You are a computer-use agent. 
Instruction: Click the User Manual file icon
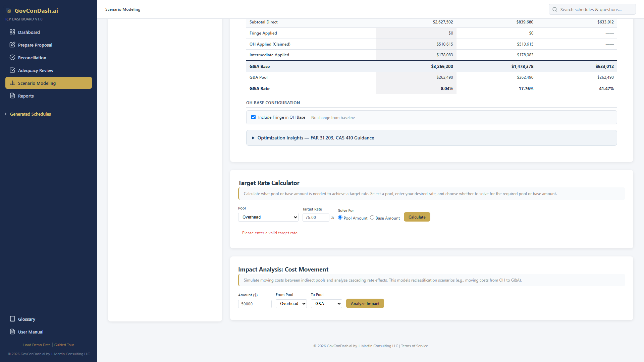pos(12,332)
